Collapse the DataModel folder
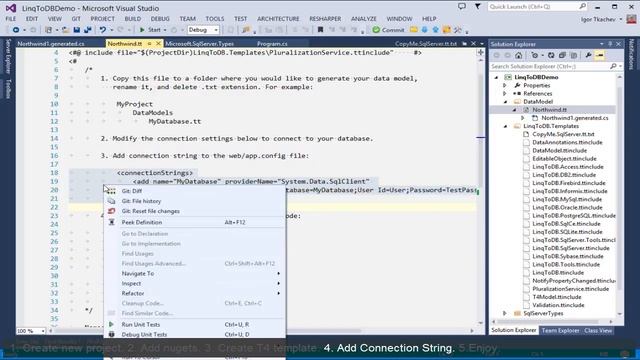 505,102
